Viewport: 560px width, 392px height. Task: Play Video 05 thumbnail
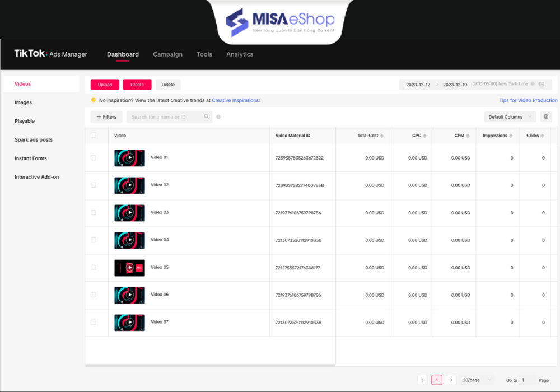tap(130, 268)
